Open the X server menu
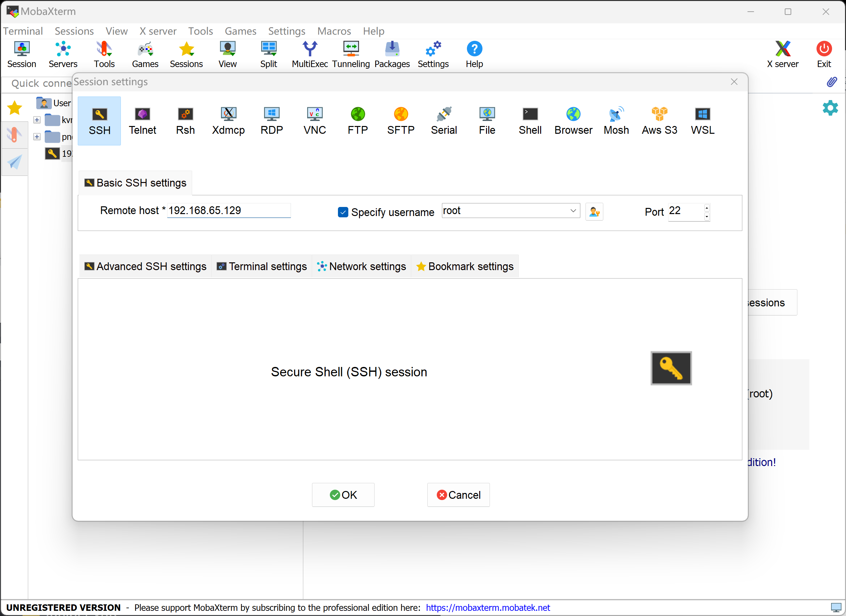The height and width of the screenshot is (616, 846). [158, 31]
